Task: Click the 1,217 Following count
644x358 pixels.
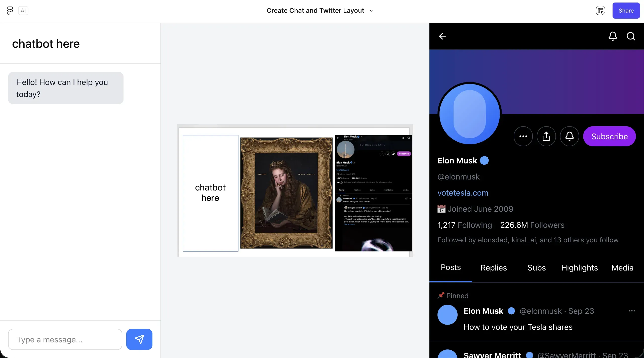Action: (x=465, y=225)
